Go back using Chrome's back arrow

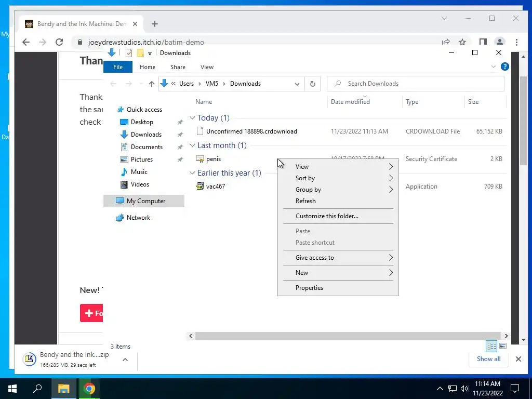click(x=26, y=42)
